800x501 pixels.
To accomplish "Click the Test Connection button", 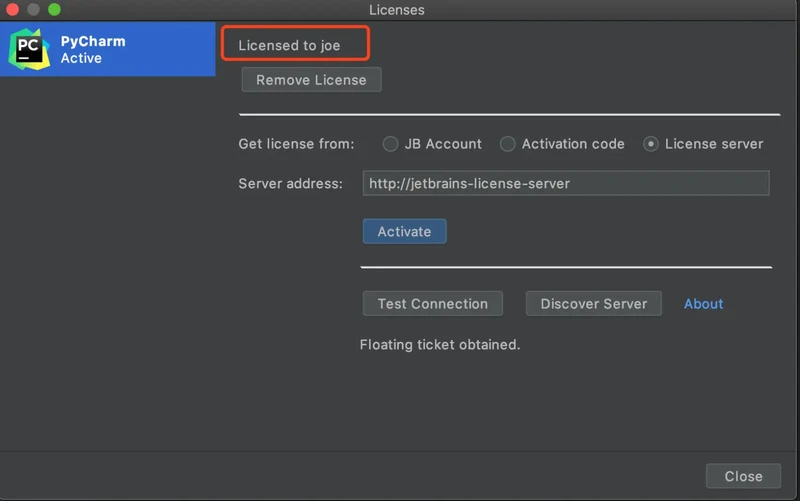I will 432,304.
